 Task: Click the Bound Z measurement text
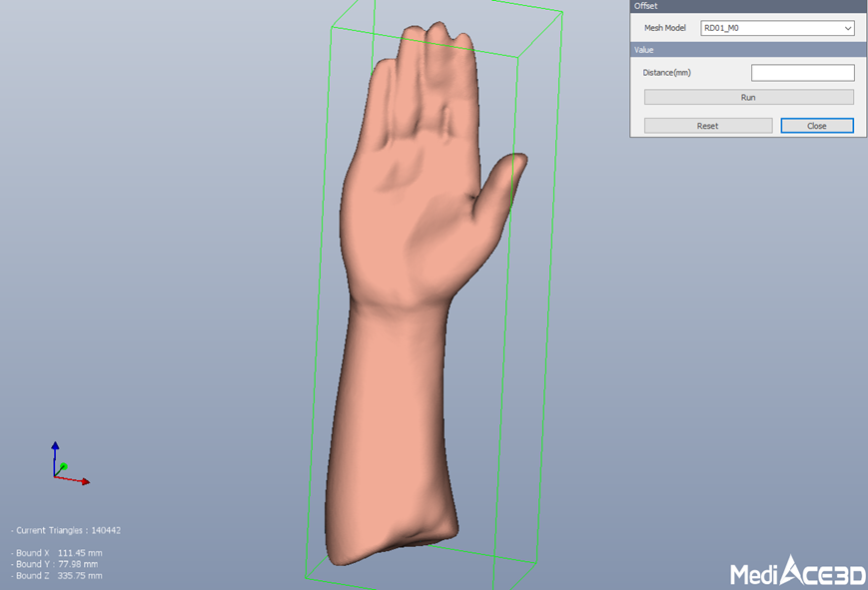pyautogui.click(x=59, y=576)
